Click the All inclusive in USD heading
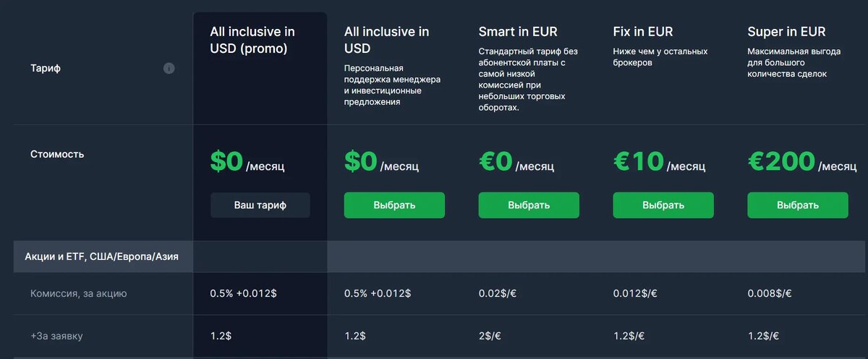 [x=387, y=41]
